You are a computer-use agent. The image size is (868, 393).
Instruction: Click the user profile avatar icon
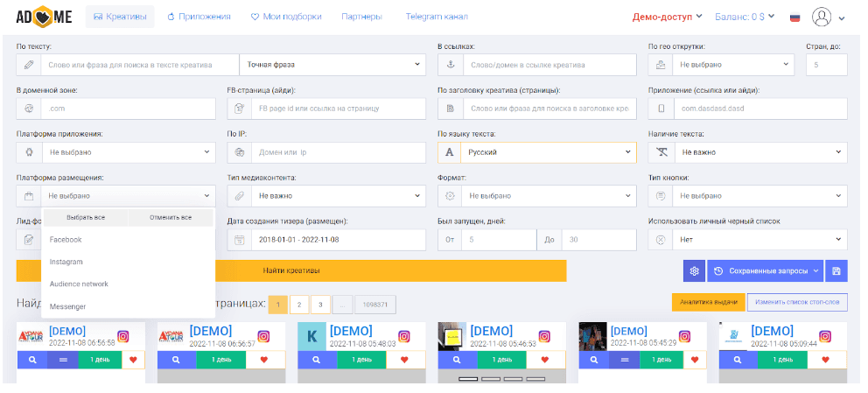[x=821, y=17]
